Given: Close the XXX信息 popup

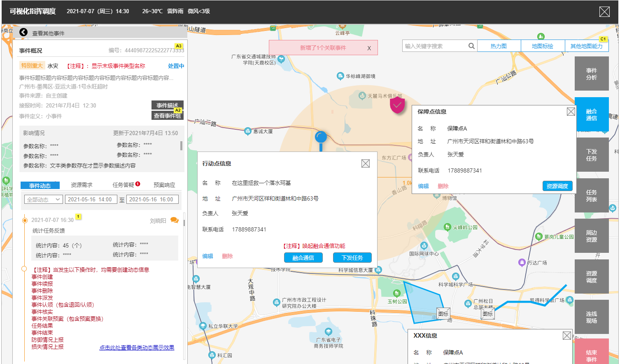Looking at the screenshot, I should tap(567, 336).
